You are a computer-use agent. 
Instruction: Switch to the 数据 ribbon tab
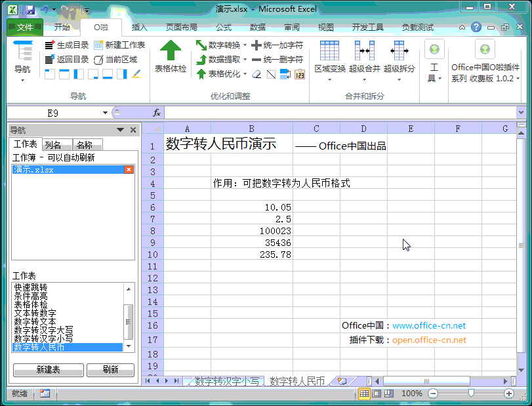click(x=258, y=27)
